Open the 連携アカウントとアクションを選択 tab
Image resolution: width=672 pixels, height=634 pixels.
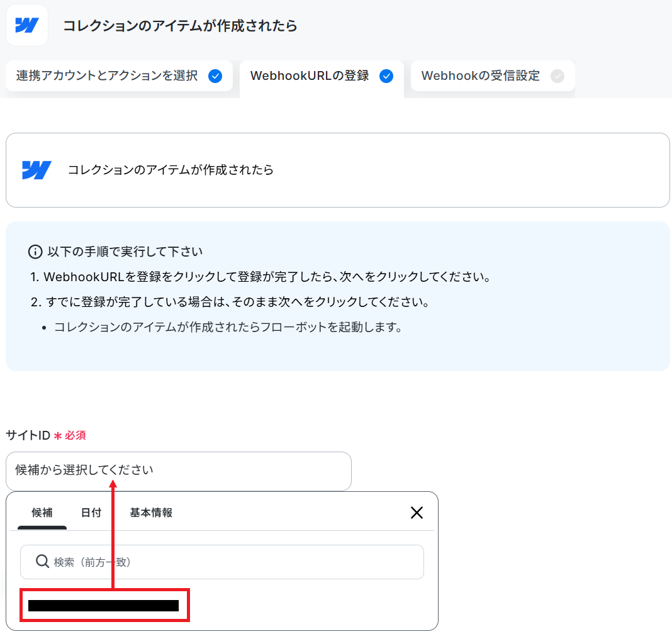(119, 76)
